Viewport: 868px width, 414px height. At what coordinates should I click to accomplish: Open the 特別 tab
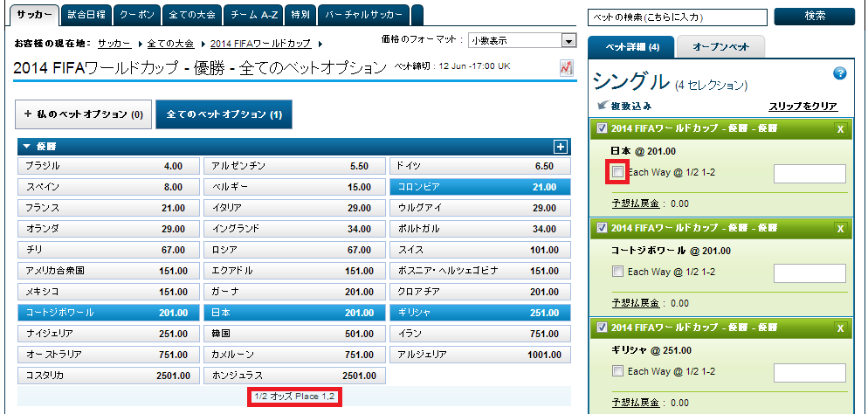(300, 15)
